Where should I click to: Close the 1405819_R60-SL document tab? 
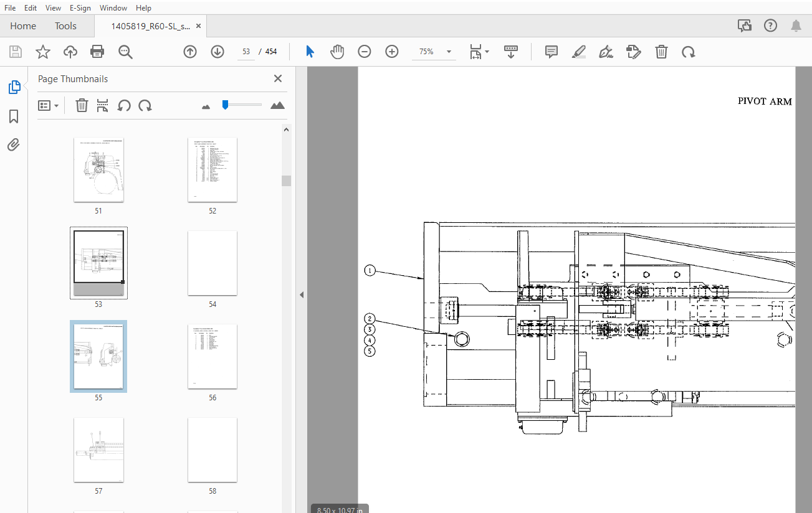[x=199, y=26]
